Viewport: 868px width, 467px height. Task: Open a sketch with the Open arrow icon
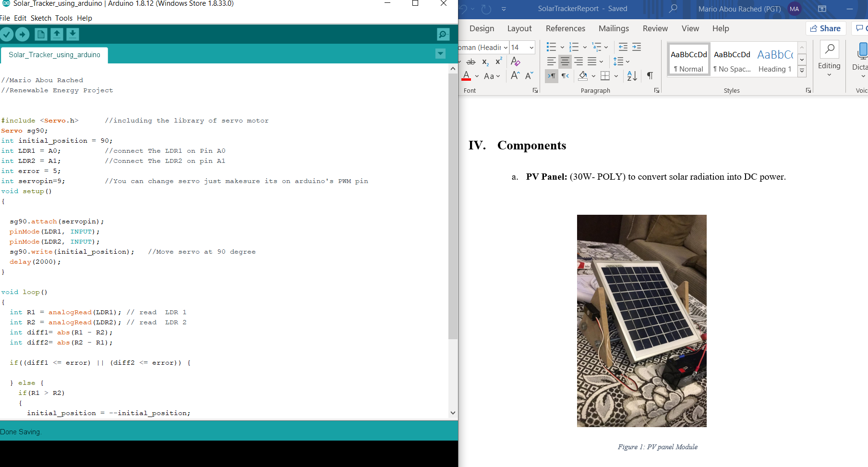pos(57,34)
